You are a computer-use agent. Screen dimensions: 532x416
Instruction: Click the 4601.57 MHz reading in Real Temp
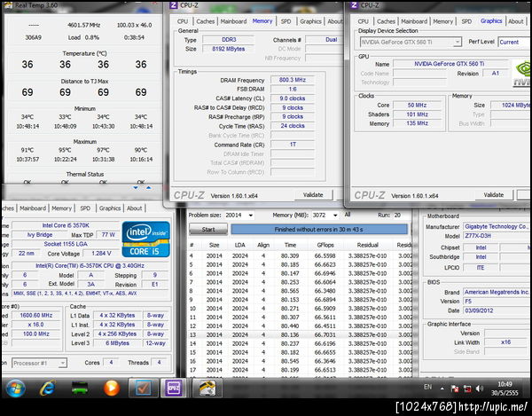pyautogui.click(x=84, y=25)
